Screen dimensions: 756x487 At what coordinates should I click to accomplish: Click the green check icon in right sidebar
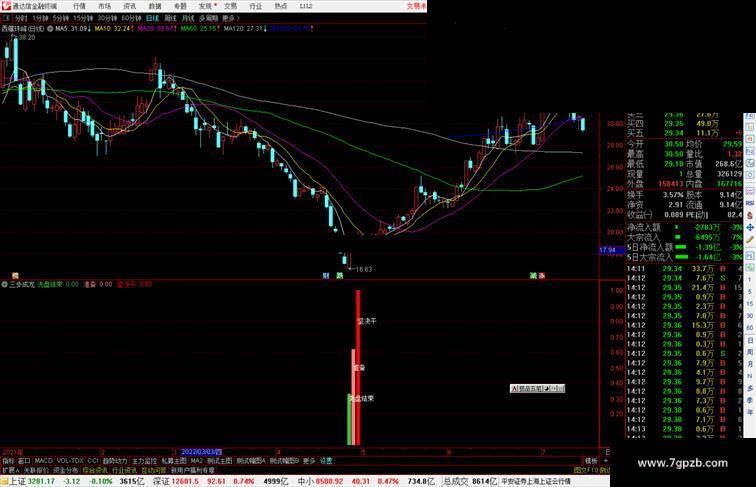point(750,268)
